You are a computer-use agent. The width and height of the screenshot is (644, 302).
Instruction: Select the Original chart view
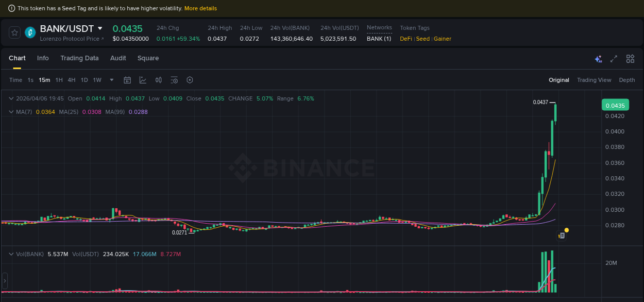click(559, 80)
